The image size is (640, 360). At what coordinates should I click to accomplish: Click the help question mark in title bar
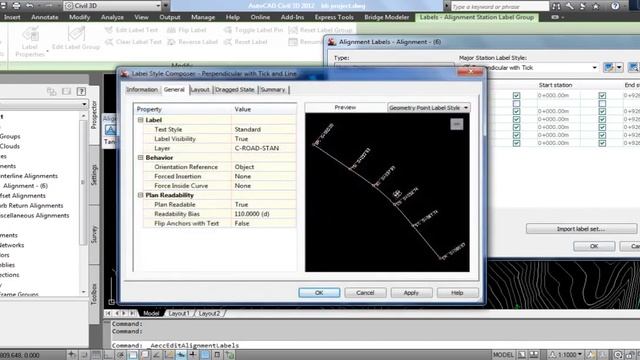tap(615, 6)
